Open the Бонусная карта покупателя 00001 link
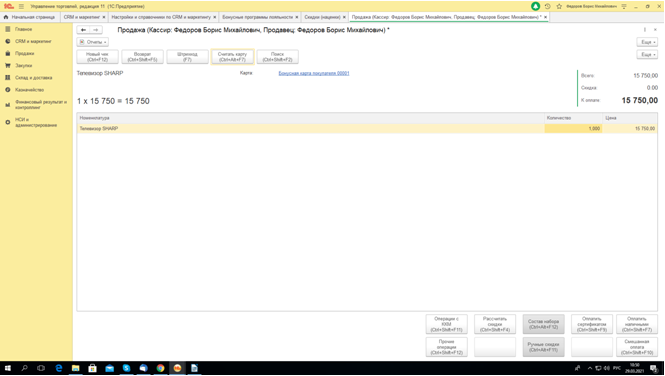The height and width of the screenshot is (376, 665). 314,73
